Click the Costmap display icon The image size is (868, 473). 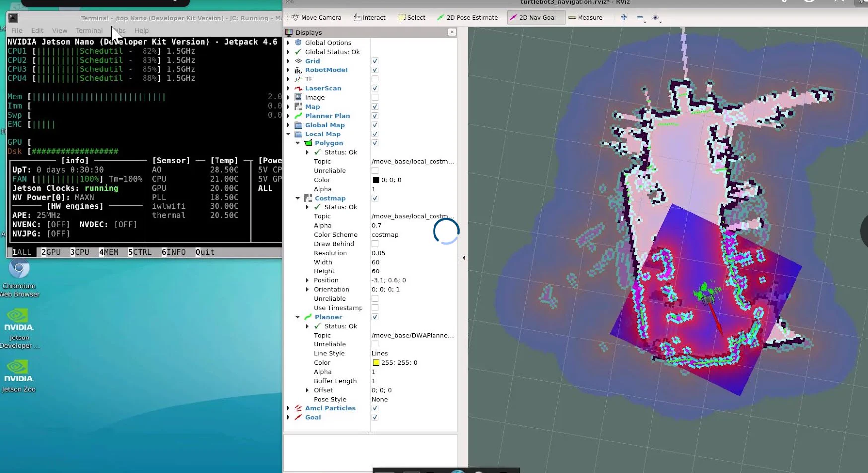pyautogui.click(x=308, y=198)
